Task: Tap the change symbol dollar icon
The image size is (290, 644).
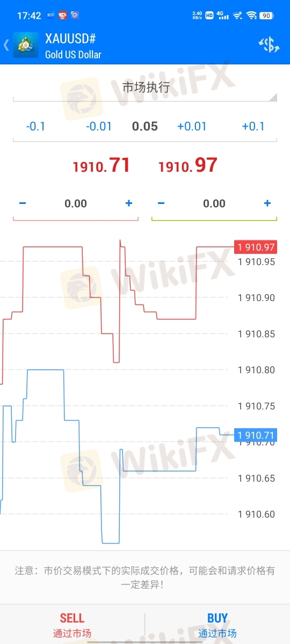Action: pos(269,46)
